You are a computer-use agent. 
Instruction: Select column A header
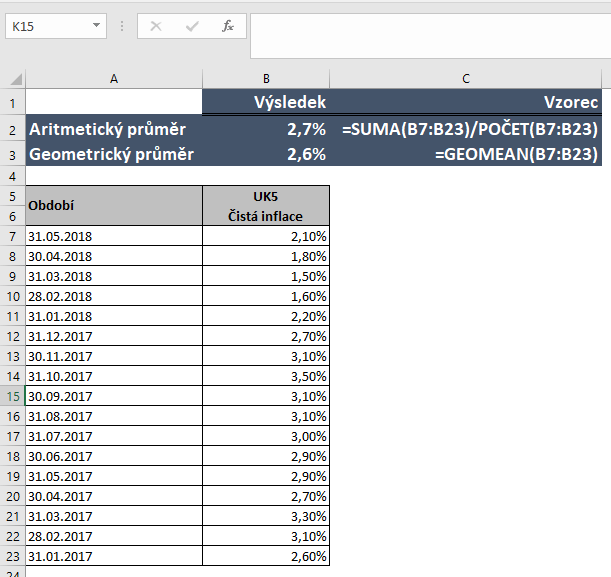coord(114,78)
